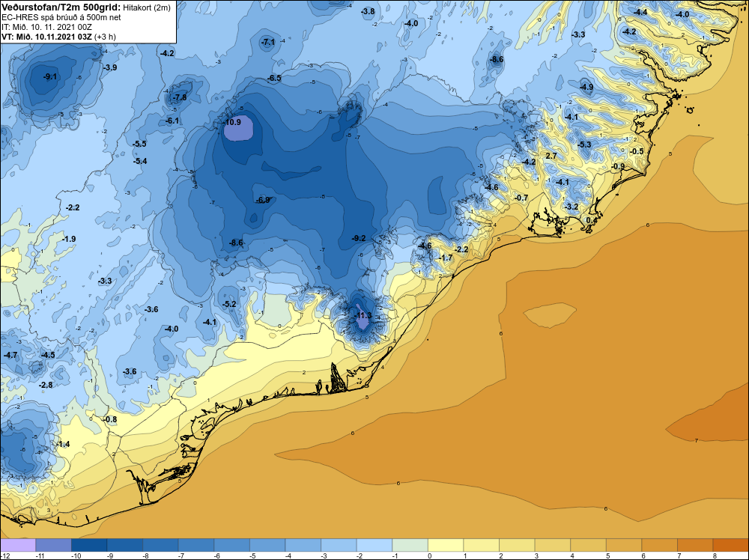Click the "-6.5" temperature value on the map

click(x=274, y=78)
